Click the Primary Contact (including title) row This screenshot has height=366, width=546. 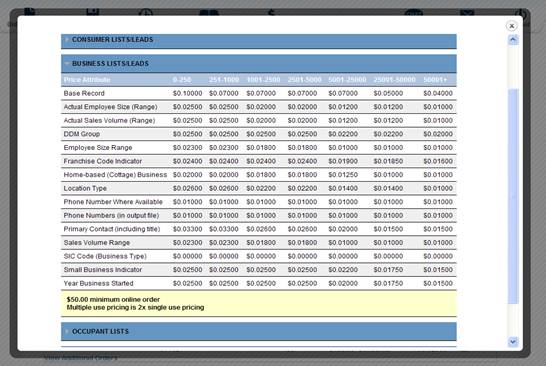pyautogui.click(x=259, y=229)
